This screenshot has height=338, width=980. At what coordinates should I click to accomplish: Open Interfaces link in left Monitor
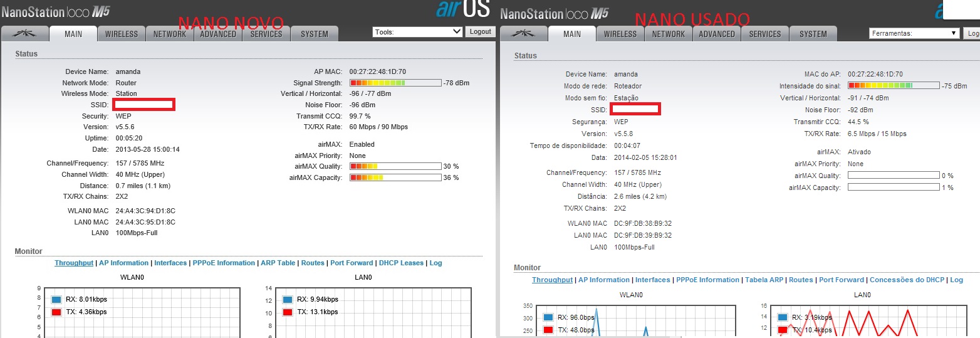pos(170,263)
